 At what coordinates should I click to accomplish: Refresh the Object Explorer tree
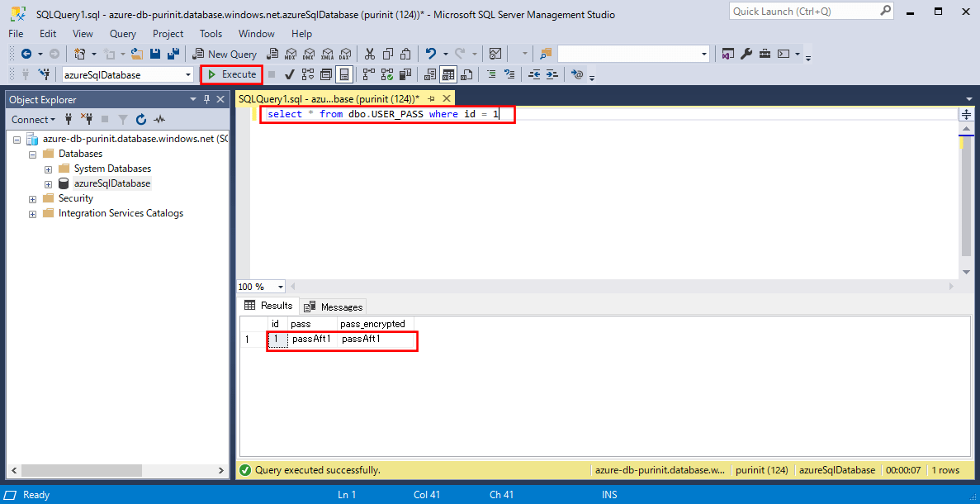tap(141, 120)
